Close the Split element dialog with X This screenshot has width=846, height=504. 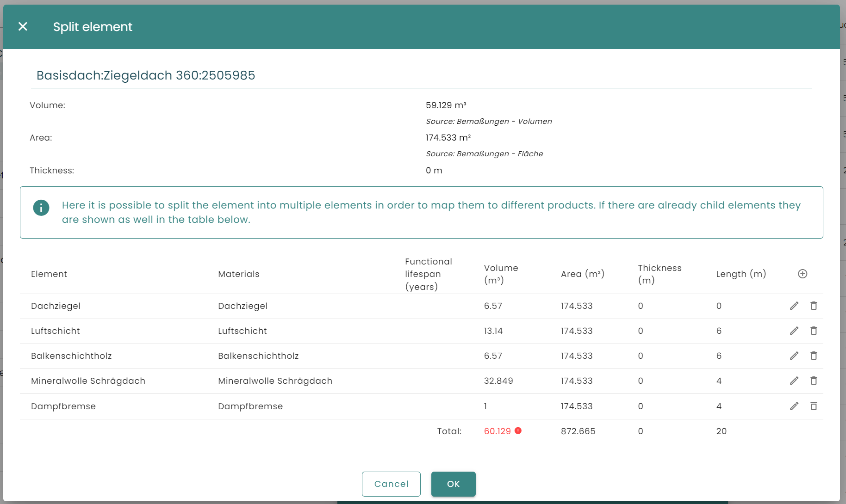[x=23, y=27]
